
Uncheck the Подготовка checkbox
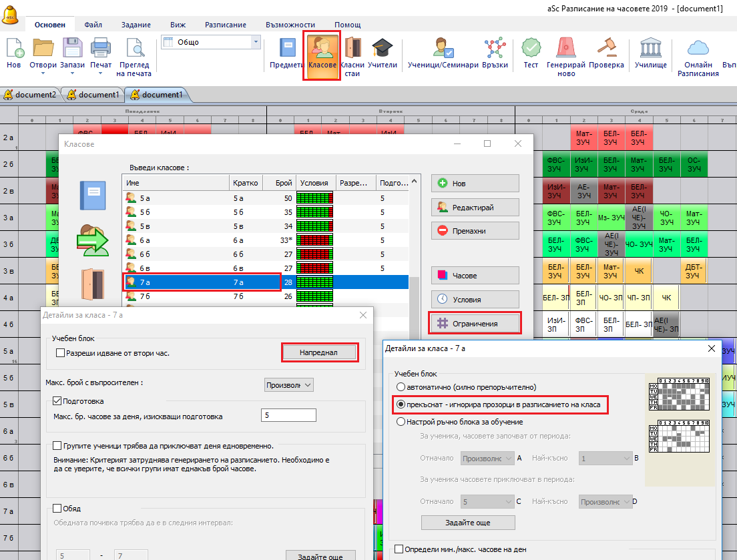pos(57,401)
